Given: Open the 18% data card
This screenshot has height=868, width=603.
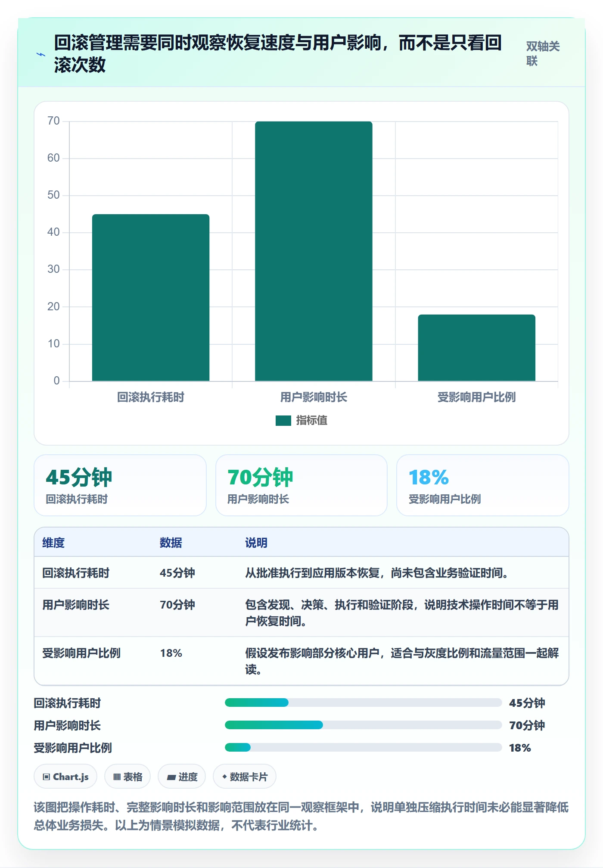Looking at the screenshot, I should (x=482, y=485).
